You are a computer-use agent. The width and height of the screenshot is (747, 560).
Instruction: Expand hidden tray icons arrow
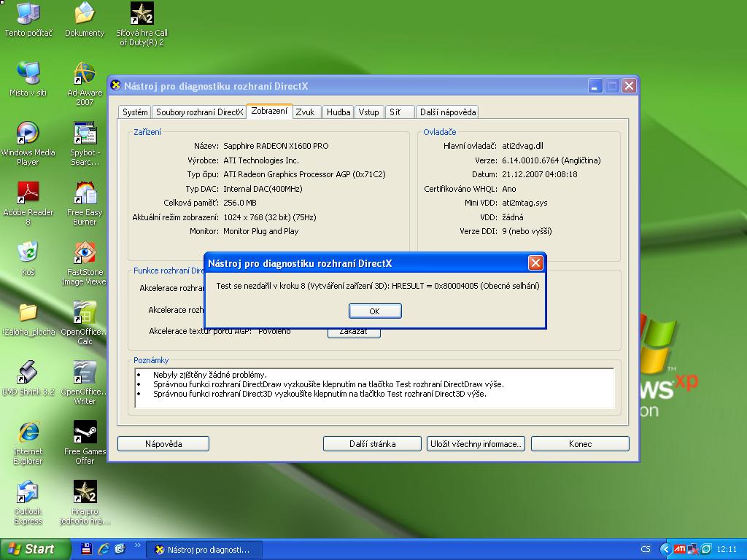[x=665, y=549]
